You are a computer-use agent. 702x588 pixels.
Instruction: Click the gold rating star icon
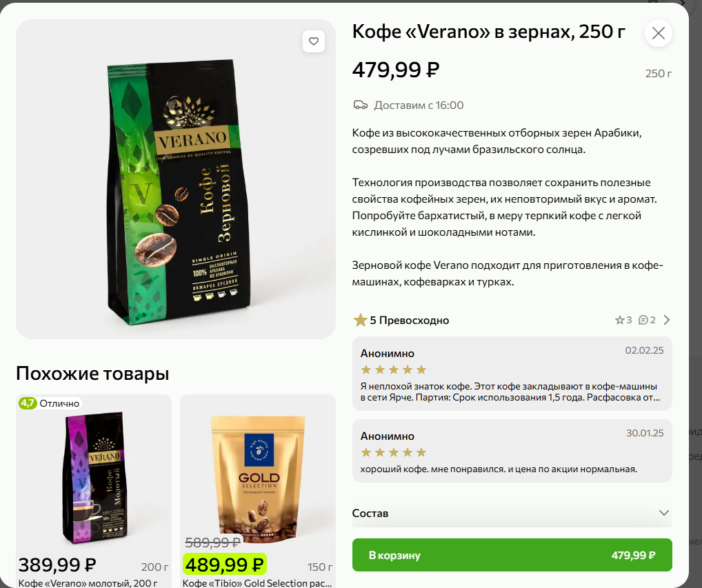(x=360, y=320)
